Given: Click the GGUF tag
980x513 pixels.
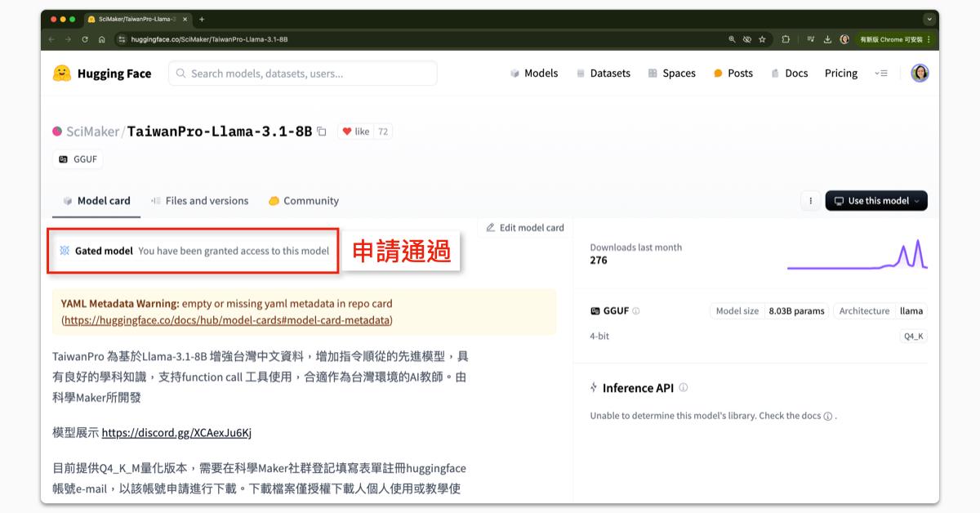Looking at the screenshot, I should tap(78, 159).
